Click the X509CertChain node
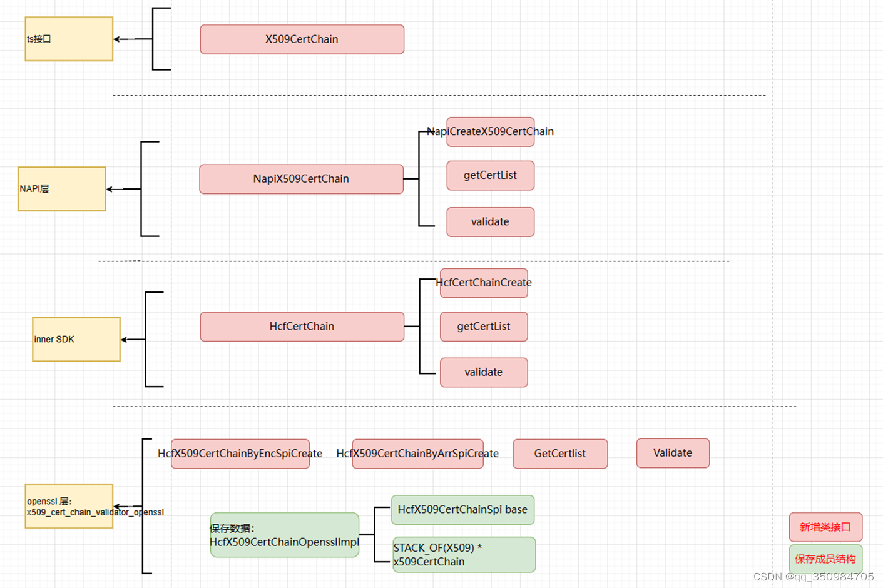 302,39
